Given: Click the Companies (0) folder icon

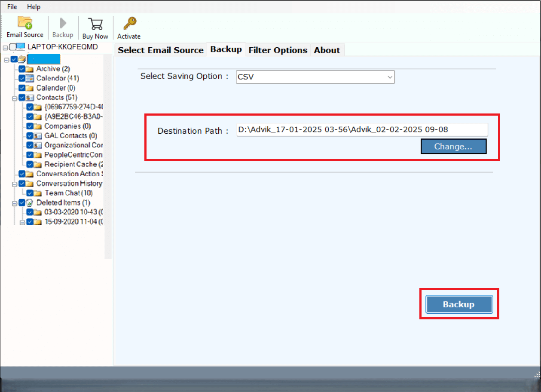Looking at the screenshot, I should [x=37, y=126].
